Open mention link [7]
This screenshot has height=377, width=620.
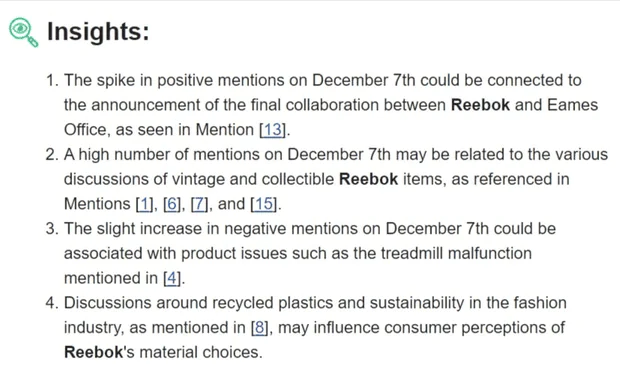click(199, 204)
